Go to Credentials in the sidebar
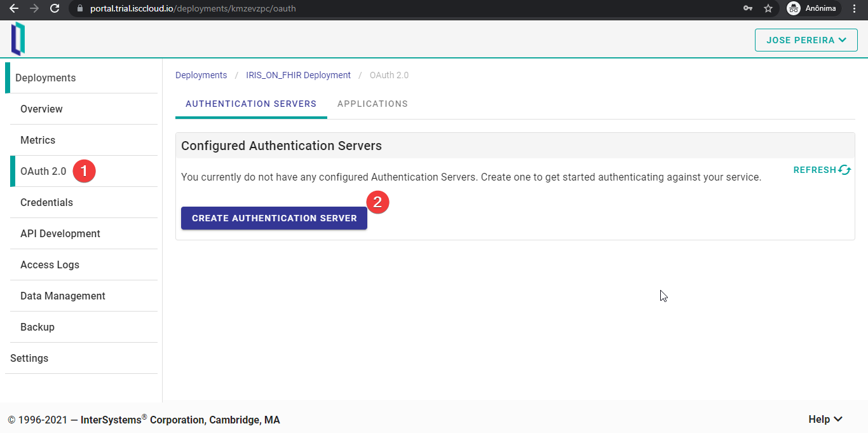The height and width of the screenshot is (433, 868). [84, 202]
